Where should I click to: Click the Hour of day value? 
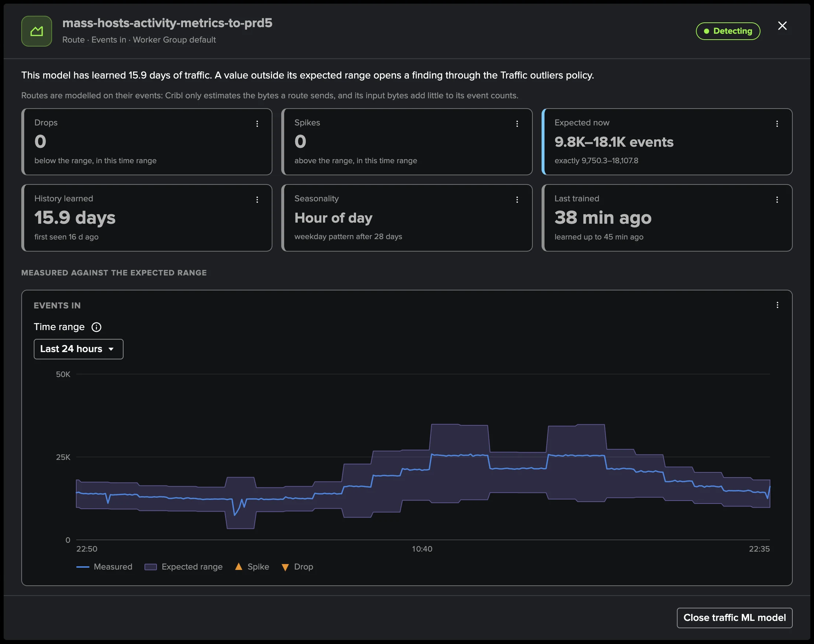[x=333, y=217]
